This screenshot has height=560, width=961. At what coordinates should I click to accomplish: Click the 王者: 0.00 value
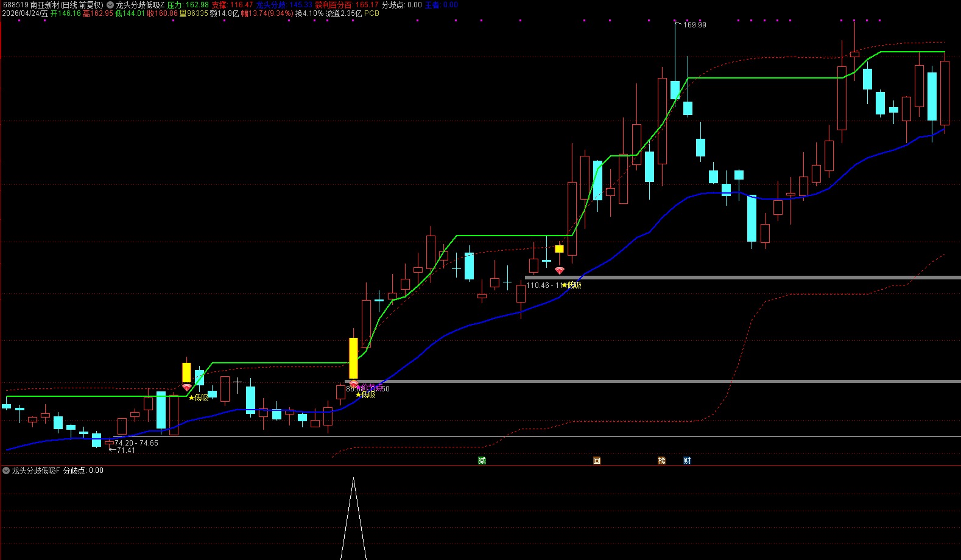(x=442, y=5)
